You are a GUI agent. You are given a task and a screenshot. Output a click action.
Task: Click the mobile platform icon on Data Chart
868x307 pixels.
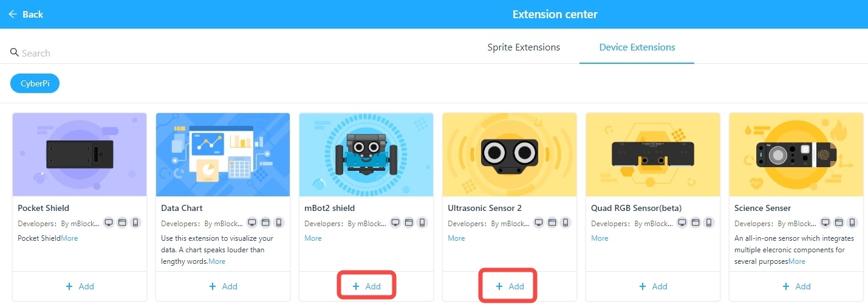(279, 223)
